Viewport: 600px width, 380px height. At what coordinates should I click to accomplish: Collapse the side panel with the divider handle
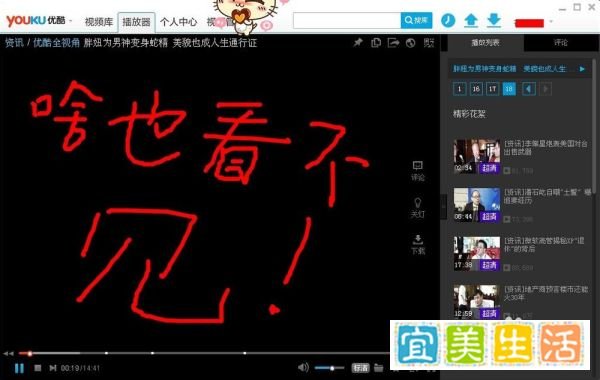444,206
